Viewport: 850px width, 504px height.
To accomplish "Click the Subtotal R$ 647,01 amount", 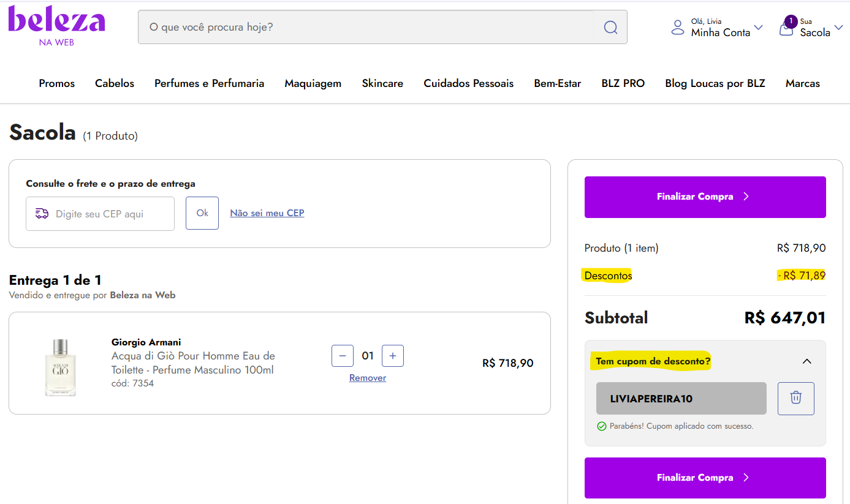I will pyautogui.click(x=785, y=318).
